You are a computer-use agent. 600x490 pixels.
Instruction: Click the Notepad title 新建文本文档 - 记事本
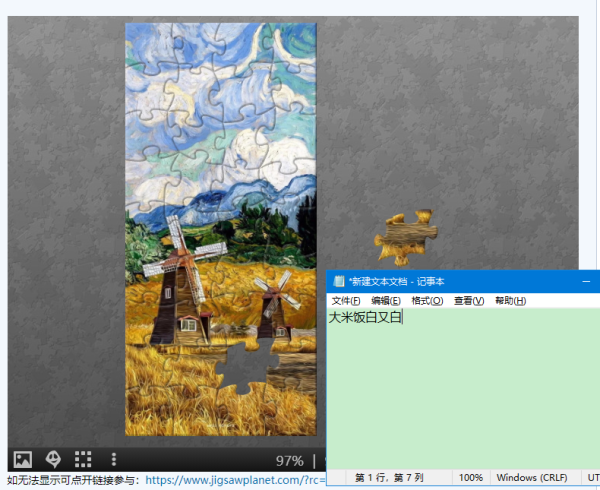point(396,282)
